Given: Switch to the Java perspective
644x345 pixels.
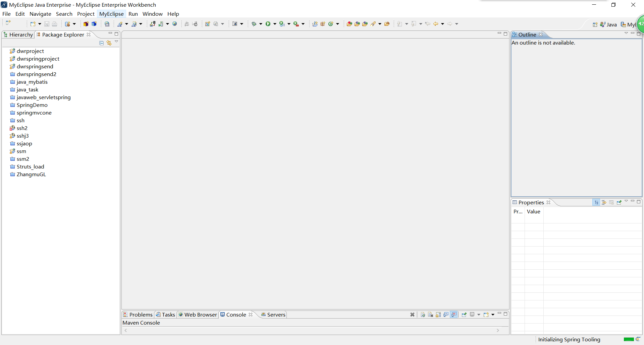Looking at the screenshot, I should [608, 24].
